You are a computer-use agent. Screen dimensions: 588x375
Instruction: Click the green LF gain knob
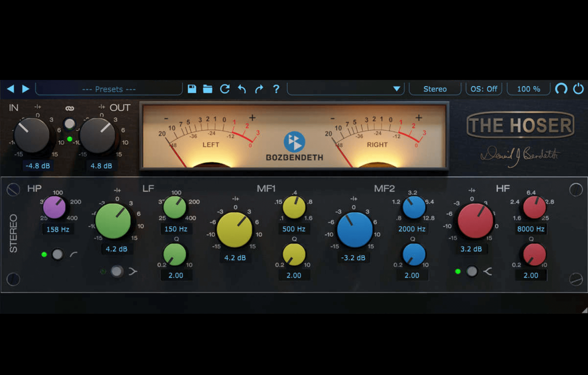pyautogui.click(x=113, y=221)
